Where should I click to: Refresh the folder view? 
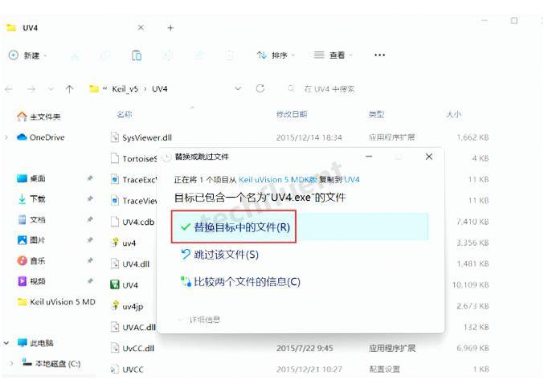[260, 89]
